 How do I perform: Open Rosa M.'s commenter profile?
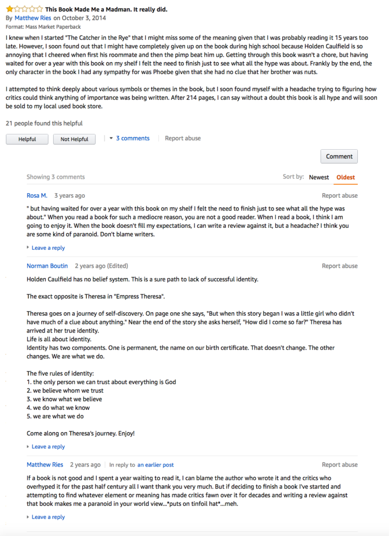click(36, 195)
